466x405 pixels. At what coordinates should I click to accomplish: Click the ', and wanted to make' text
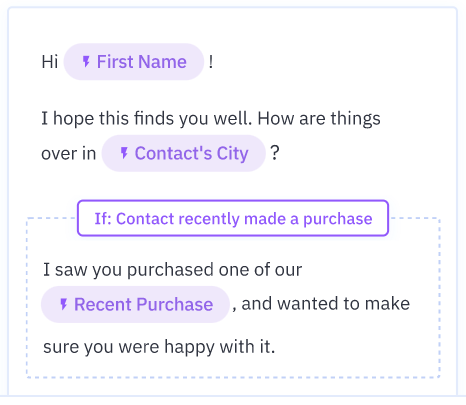321,304
